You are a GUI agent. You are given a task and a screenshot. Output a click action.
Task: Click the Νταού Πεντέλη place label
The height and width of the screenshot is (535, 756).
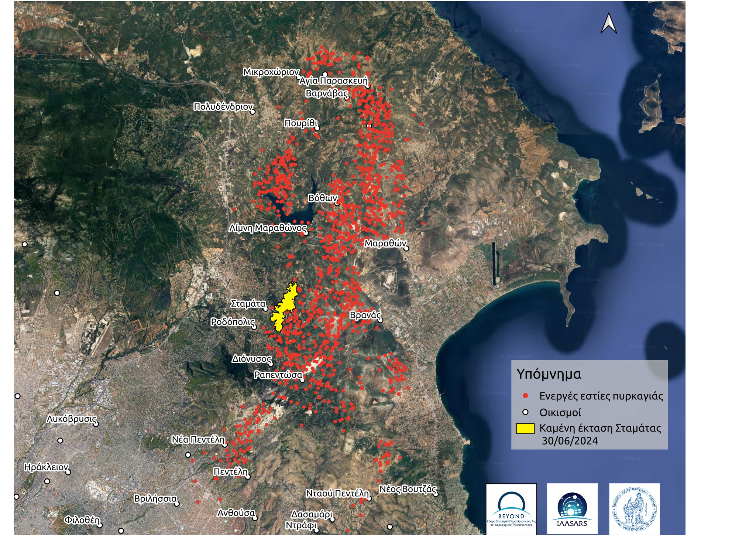[337, 494]
